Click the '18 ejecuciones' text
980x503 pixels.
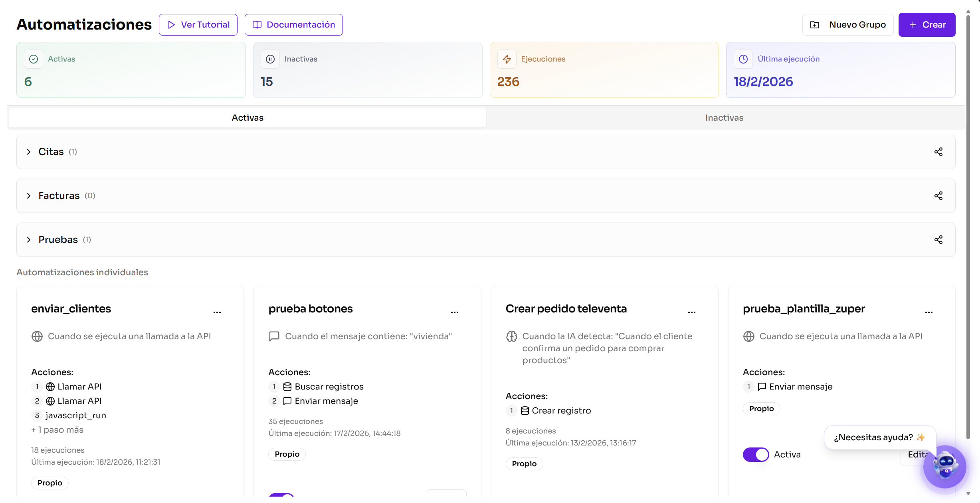(x=58, y=450)
